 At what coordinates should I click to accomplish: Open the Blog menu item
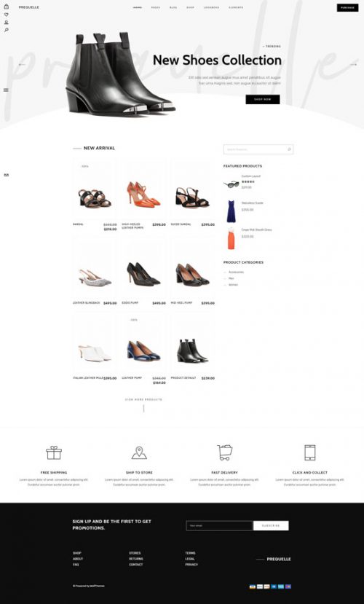[173, 7]
